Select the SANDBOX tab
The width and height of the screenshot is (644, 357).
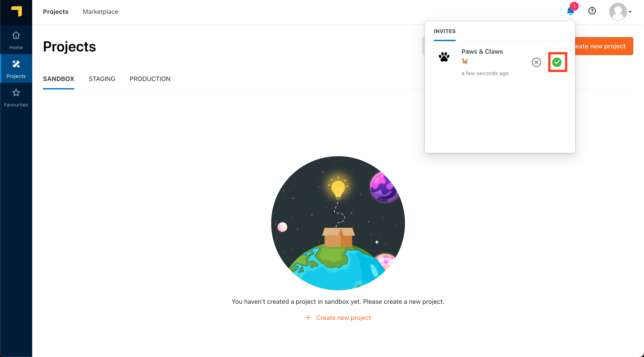(x=59, y=79)
